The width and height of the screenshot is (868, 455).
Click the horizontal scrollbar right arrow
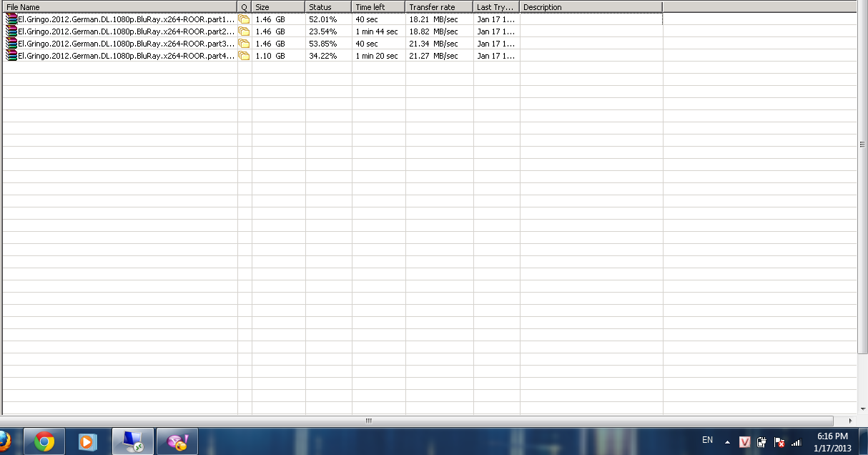click(x=850, y=421)
